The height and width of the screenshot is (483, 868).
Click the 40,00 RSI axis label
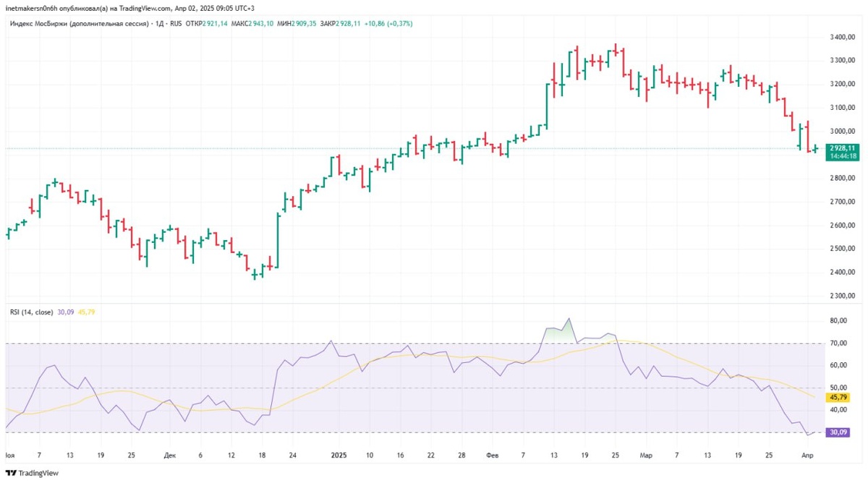pos(838,410)
